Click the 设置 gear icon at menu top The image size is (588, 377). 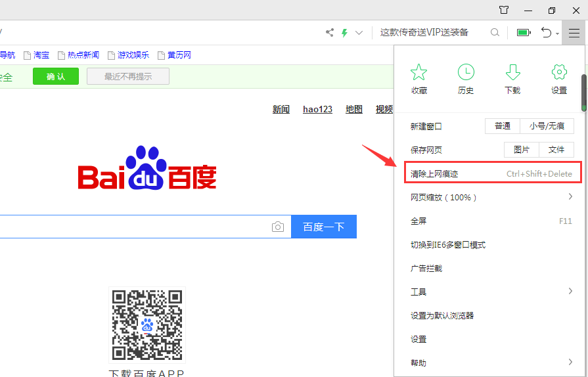point(559,72)
